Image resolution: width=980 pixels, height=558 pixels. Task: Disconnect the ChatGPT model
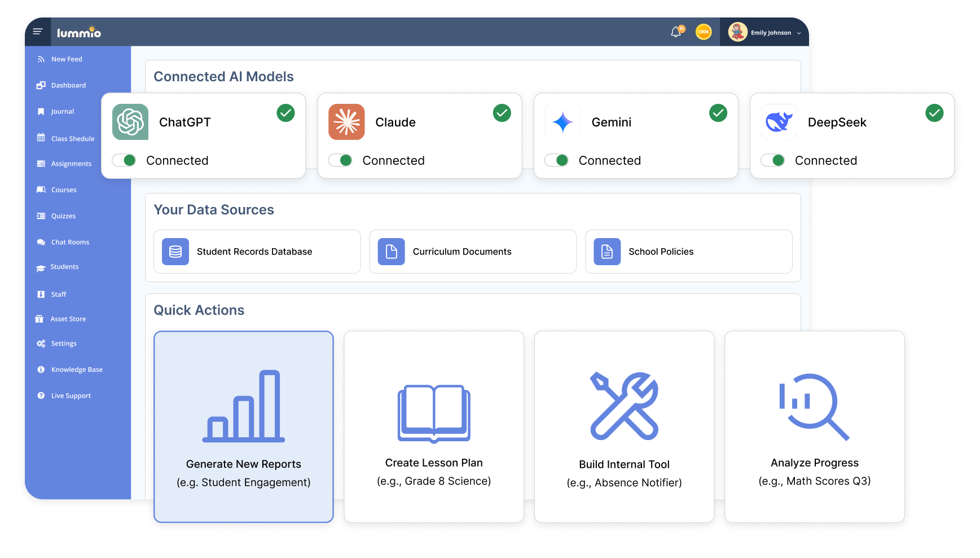(x=124, y=160)
